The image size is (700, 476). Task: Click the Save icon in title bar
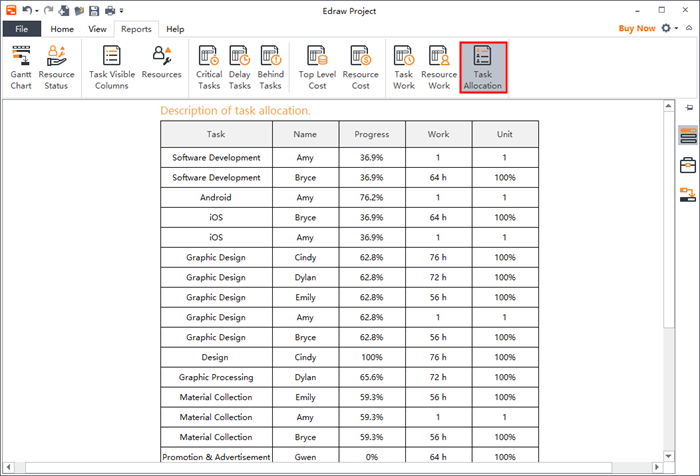tap(93, 10)
